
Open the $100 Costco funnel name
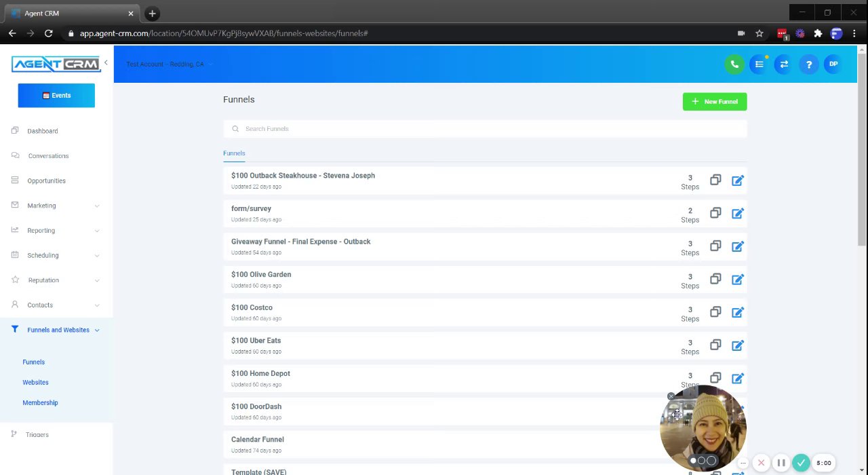(x=252, y=308)
